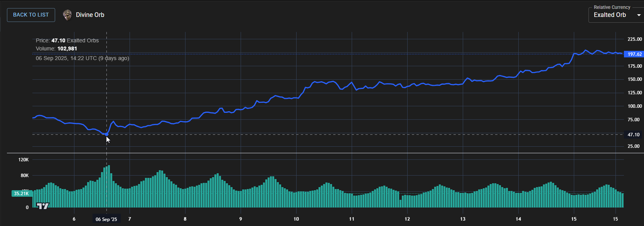Click the 150.00 price axis label
Screen dimensions: 644x226
[635, 79]
